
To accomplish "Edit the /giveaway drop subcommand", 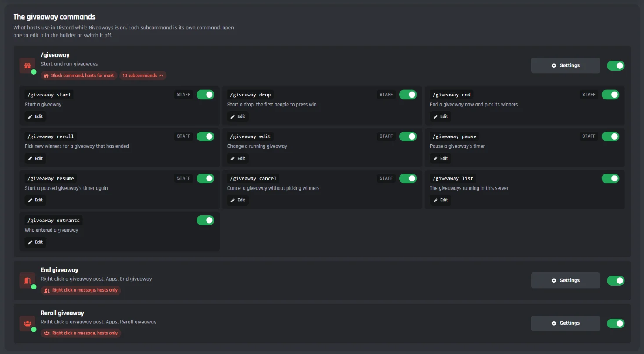I will [x=238, y=116].
